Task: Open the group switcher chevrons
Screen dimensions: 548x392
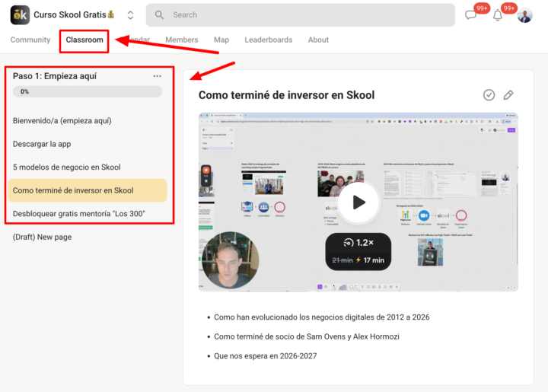Action: [130, 15]
